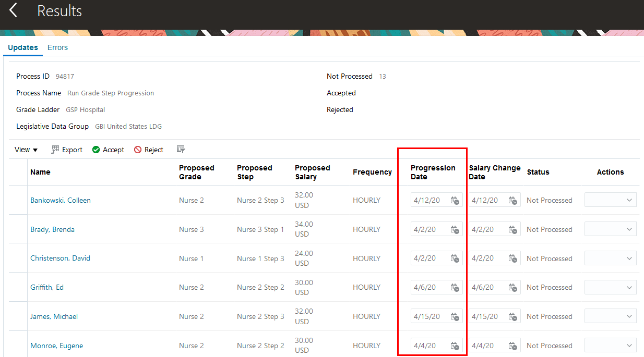Switch to the Errors tab
644x357 pixels.
click(57, 47)
